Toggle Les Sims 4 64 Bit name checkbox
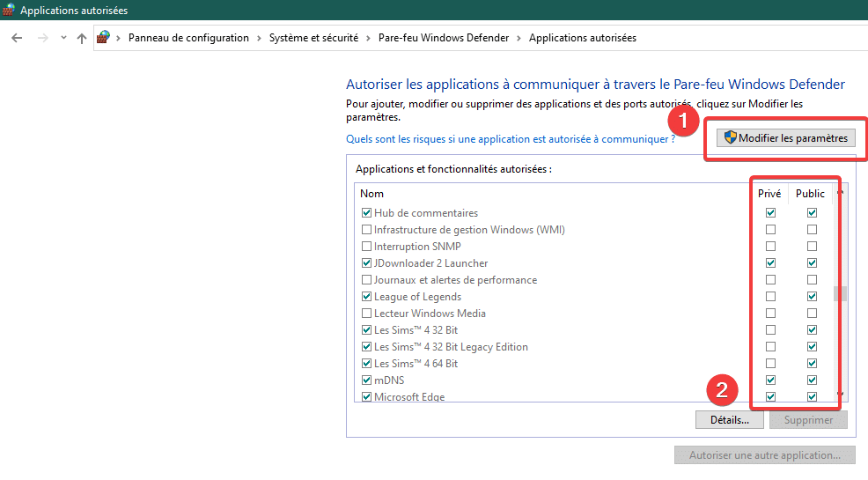 (x=366, y=363)
